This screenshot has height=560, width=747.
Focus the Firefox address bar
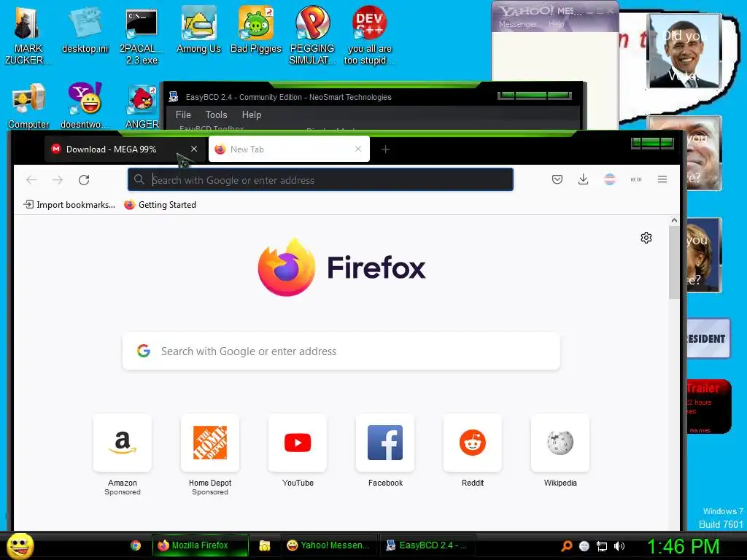(321, 179)
